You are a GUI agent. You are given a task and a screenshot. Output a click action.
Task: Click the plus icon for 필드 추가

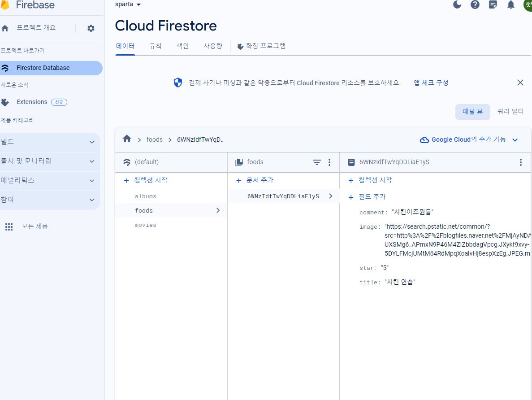351,197
